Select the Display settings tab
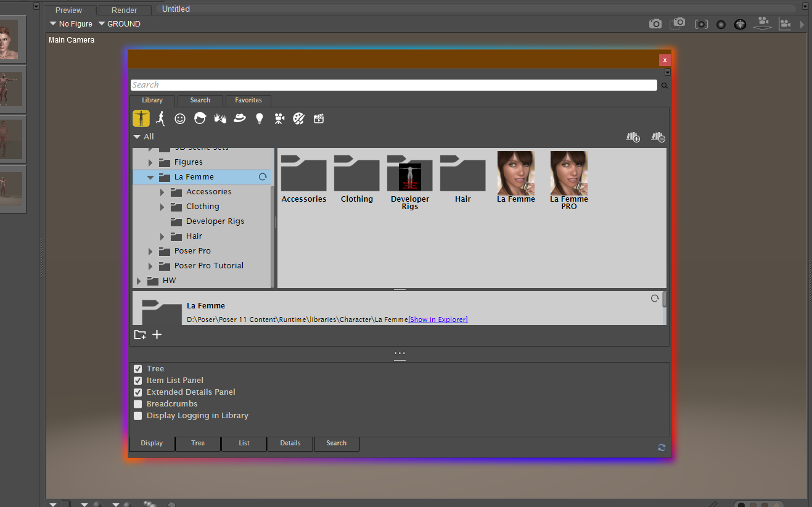 (x=152, y=443)
